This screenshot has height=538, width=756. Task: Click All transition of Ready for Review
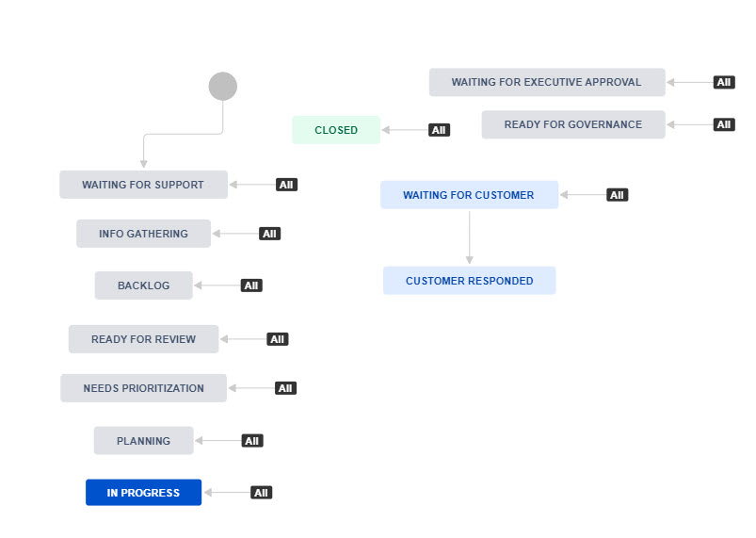(x=277, y=339)
